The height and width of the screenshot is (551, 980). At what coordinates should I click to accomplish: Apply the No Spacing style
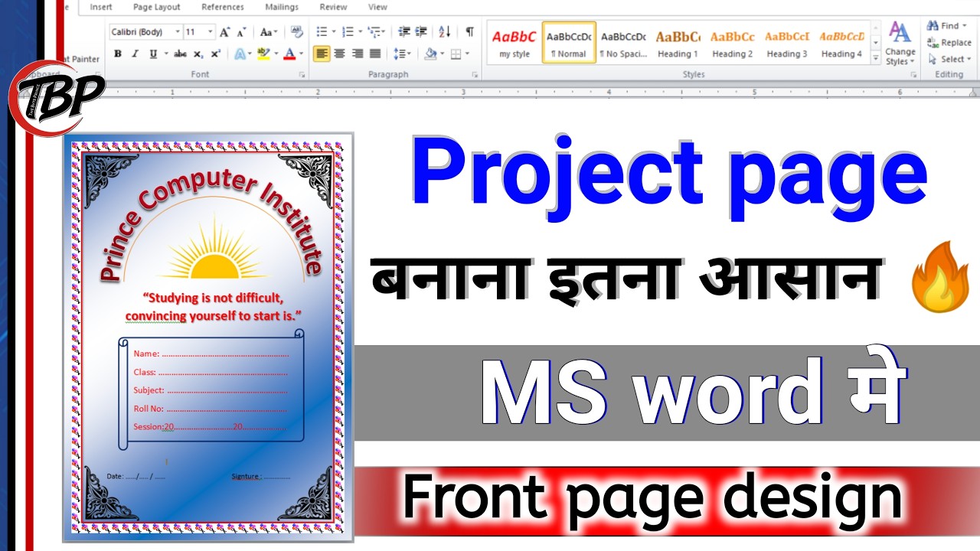tap(623, 43)
